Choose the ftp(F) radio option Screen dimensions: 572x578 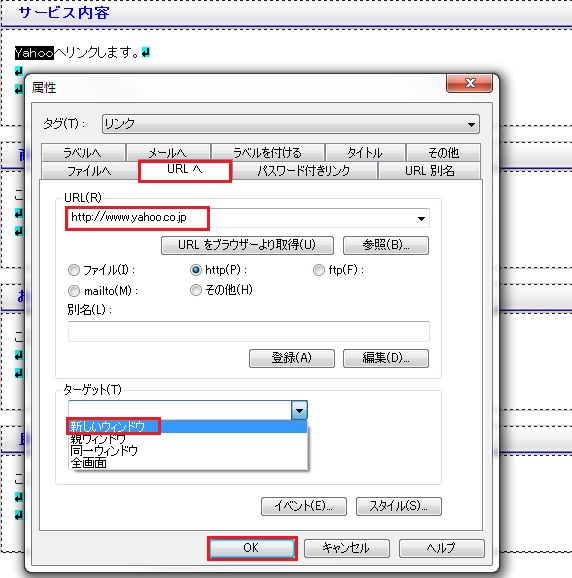(x=319, y=270)
